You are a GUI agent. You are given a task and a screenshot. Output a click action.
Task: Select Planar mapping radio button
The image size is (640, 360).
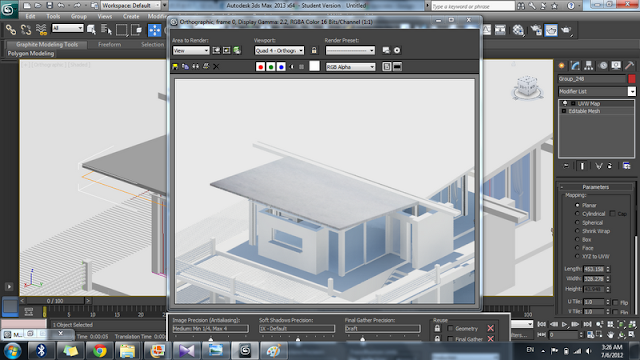[577, 205]
